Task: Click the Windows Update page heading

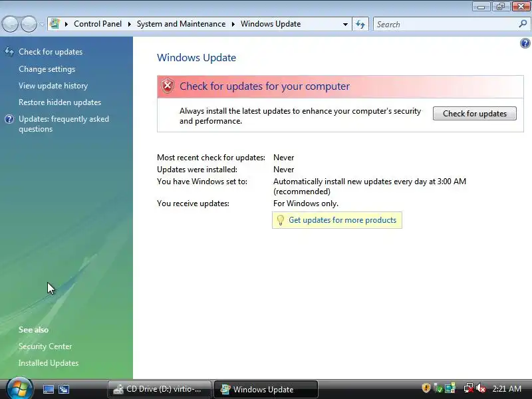Action: click(x=196, y=58)
